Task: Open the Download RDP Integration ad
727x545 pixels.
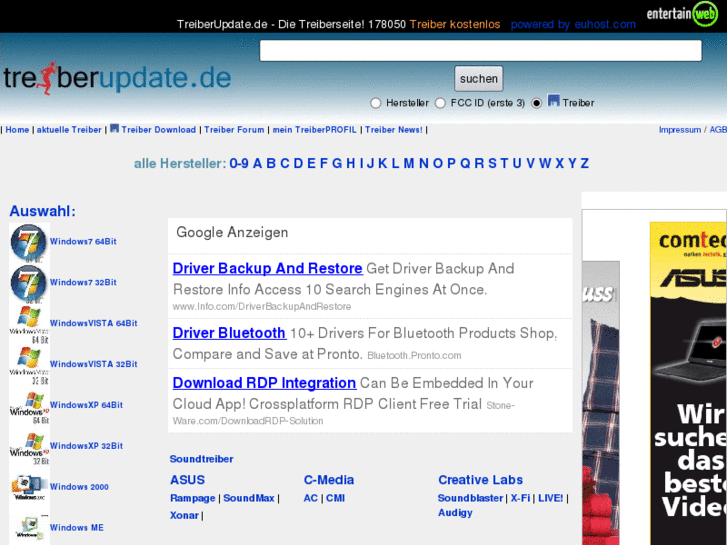Action: tap(264, 383)
